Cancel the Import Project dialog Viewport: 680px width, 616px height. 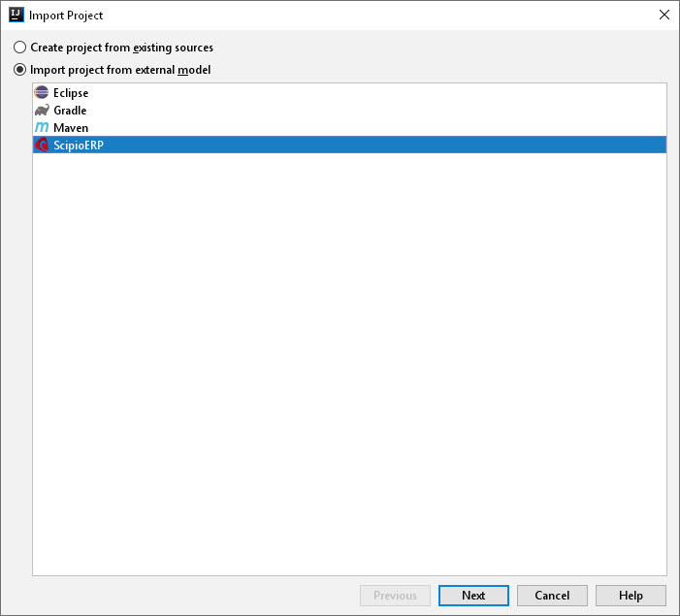552,596
